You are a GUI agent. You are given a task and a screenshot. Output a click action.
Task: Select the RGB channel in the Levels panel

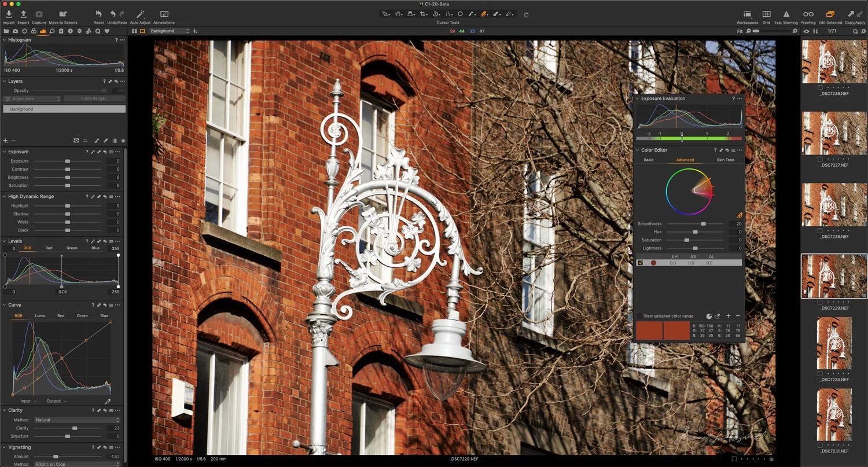pyautogui.click(x=27, y=248)
